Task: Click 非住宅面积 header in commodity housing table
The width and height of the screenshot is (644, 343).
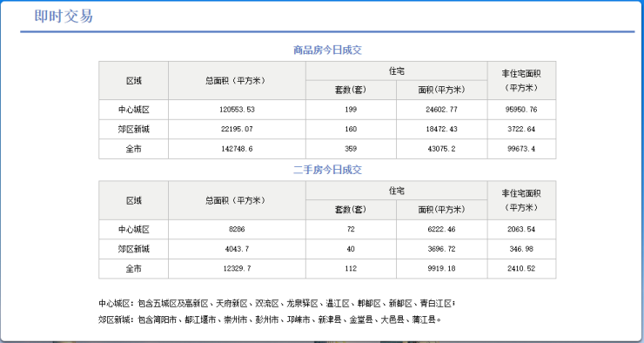Action: click(x=521, y=80)
